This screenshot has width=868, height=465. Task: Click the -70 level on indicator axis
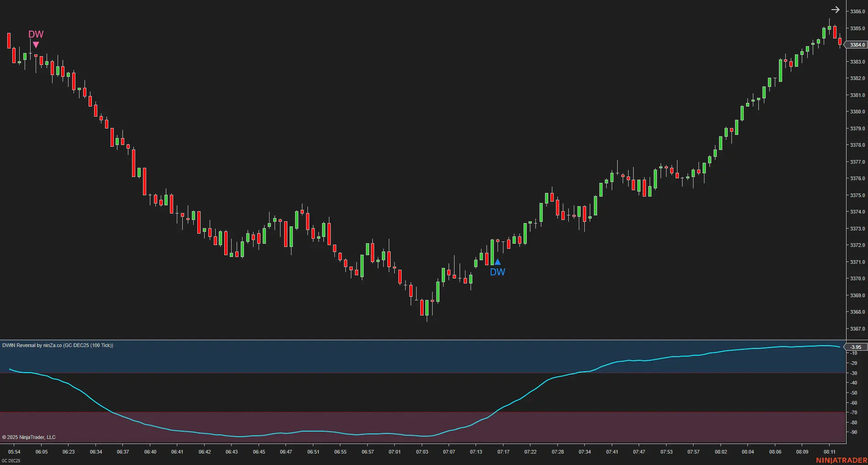[x=853, y=412]
